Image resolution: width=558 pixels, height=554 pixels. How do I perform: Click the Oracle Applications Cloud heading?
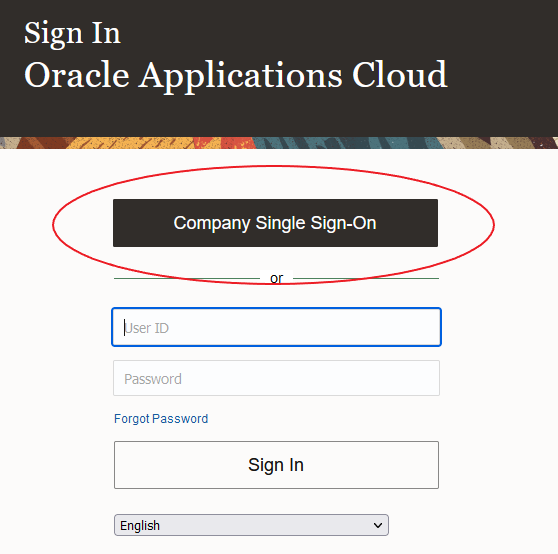tap(236, 76)
